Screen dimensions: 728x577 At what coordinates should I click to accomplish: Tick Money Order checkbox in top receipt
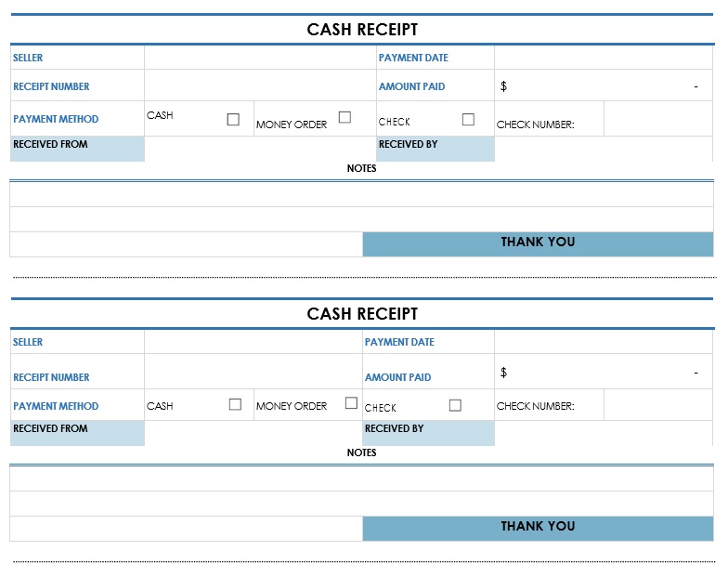point(344,117)
